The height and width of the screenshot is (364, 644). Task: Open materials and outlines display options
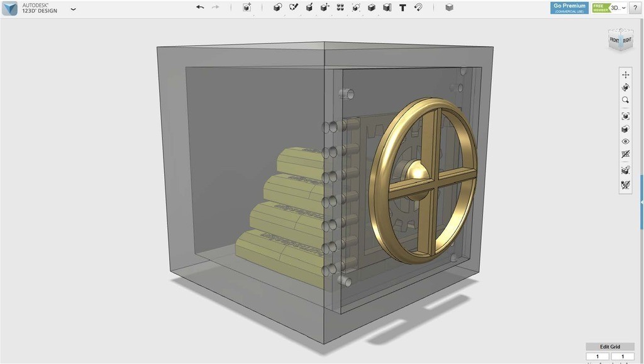coord(626,129)
